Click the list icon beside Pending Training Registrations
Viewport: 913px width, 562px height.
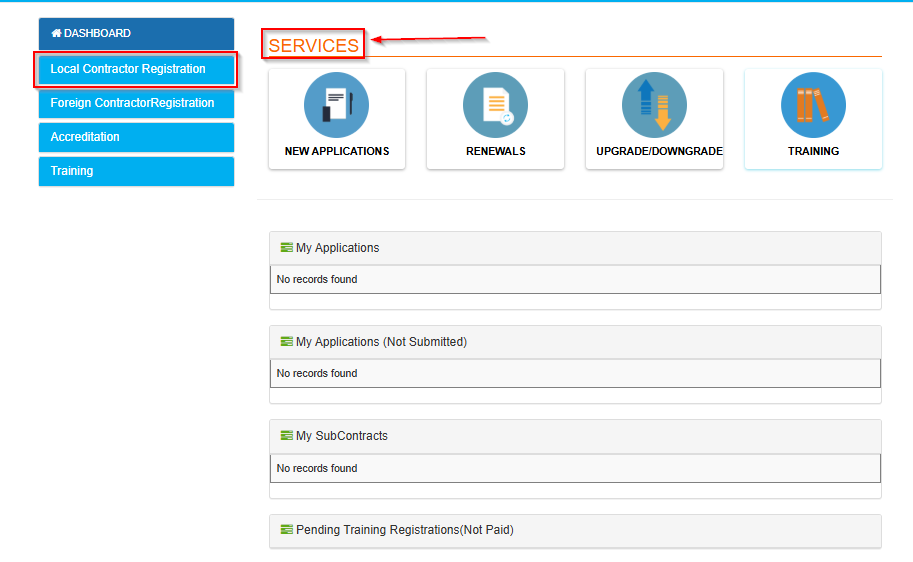(286, 529)
